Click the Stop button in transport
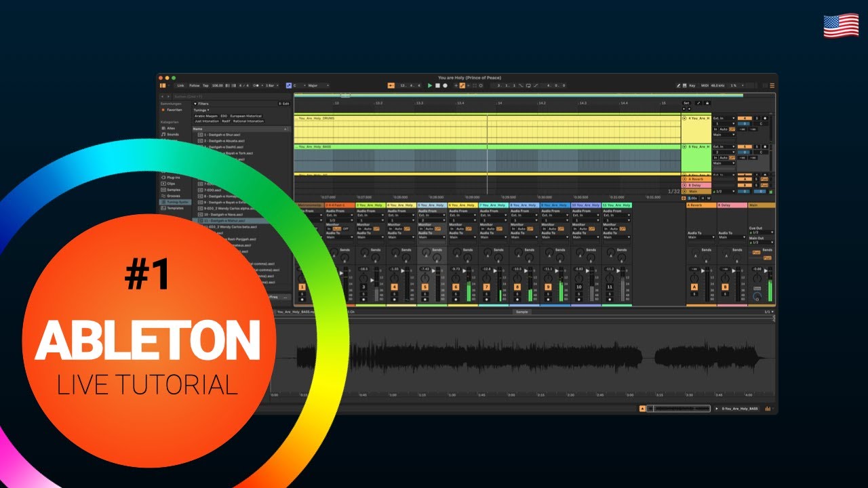 coord(437,85)
